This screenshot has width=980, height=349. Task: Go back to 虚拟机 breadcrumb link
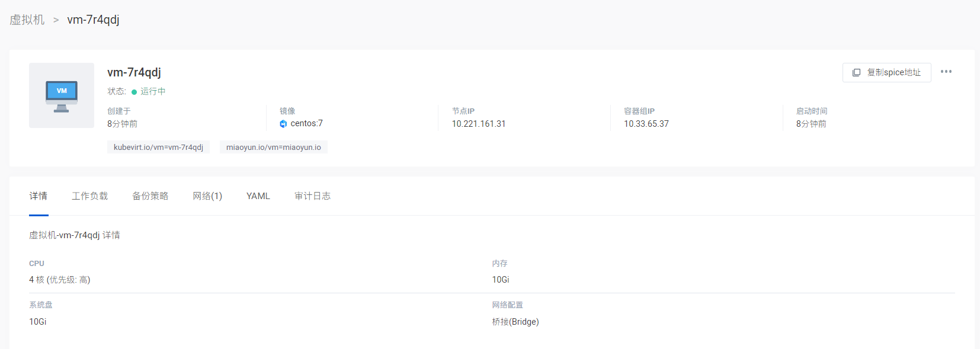(x=27, y=20)
